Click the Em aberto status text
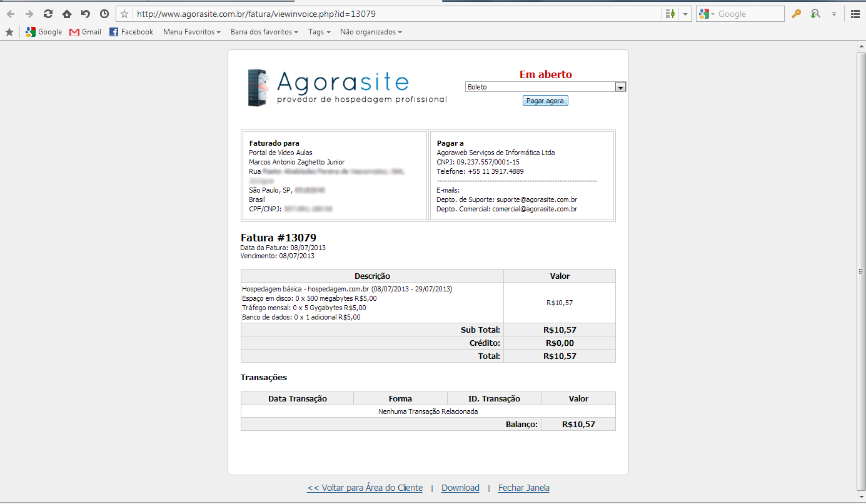The width and height of the screenshot is (866, 504). pyautogui.click(x=546, y=74)
